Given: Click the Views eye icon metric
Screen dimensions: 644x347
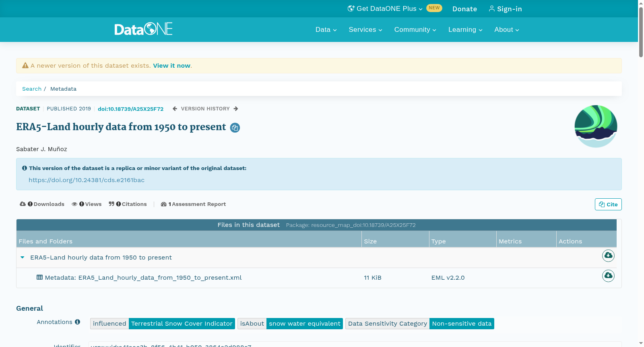Looking at the screenshot, I should pyautogui.click(x=74, y=204).
